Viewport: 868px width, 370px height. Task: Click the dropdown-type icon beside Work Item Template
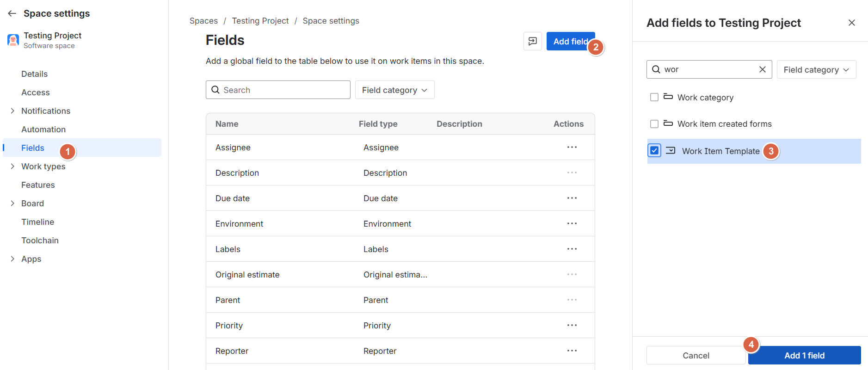coord(671,150)
